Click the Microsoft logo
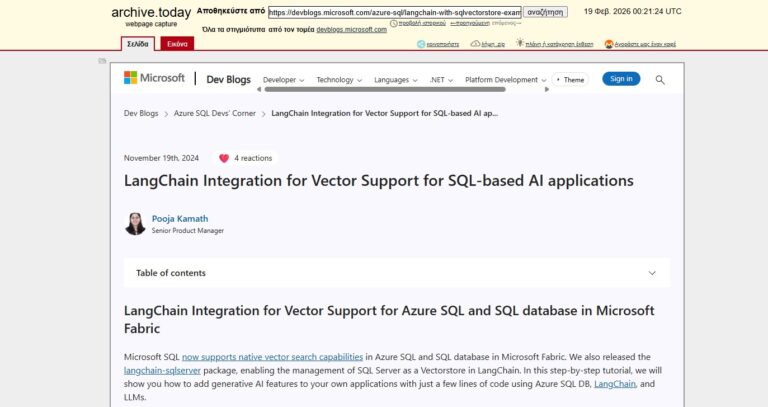This screenshot has width=768, height=407. click(x=154, y=79)
